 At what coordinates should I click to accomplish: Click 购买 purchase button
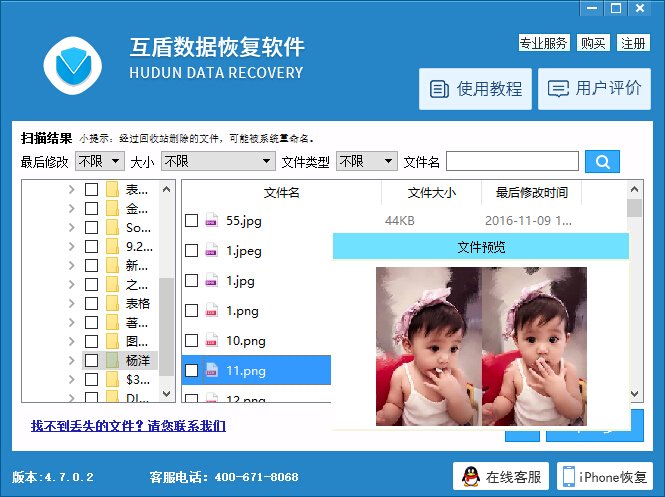[593, 43]
